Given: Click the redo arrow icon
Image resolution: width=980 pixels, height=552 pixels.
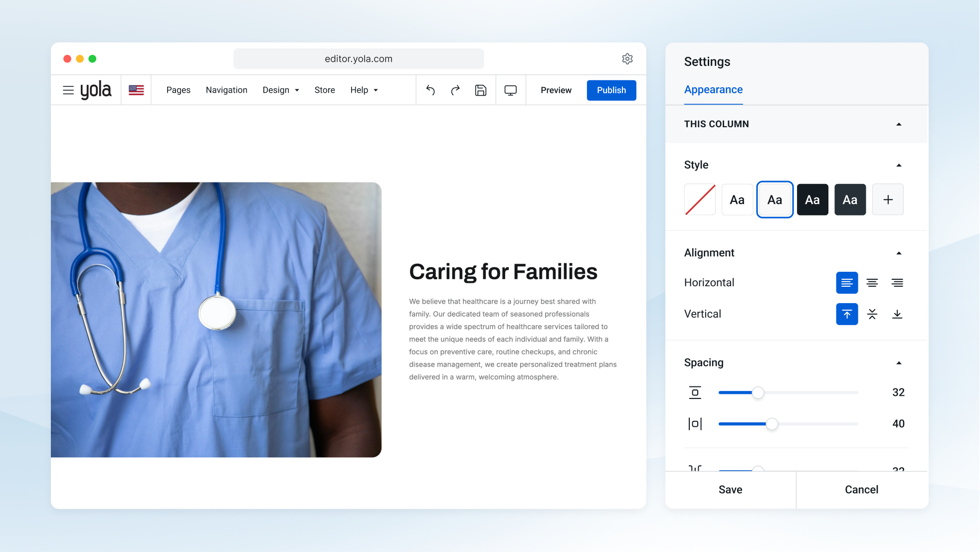Looking at the screenshot, I should [455, 90].
